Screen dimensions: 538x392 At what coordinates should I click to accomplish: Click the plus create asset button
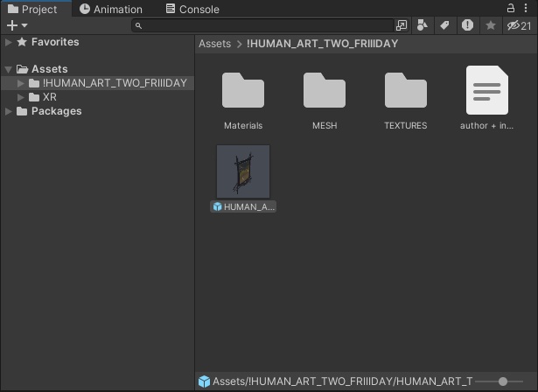[12, 25]
